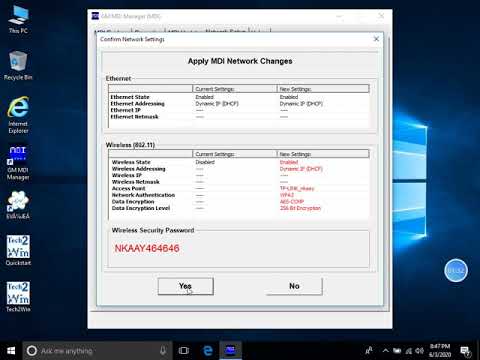Click the 'Wireless Security Password' group label
Viewport: 480px width, 360px height.
[x=153, y=230]
